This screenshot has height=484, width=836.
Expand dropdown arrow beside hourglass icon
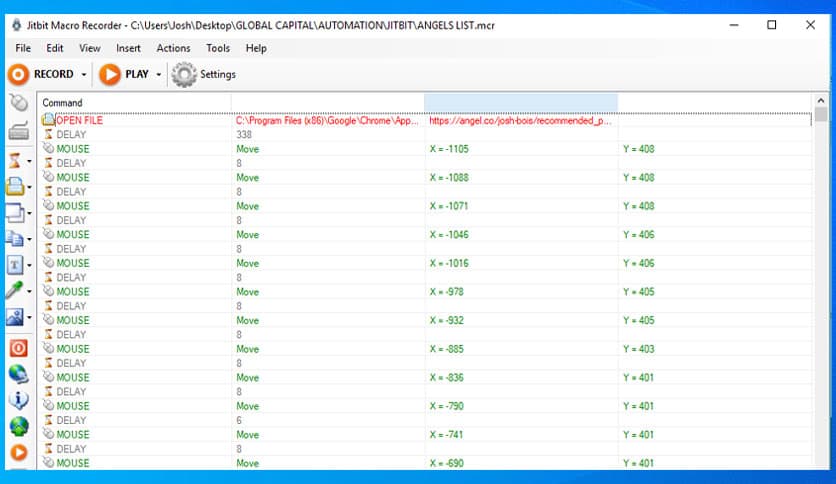click(x=29, y=161)
